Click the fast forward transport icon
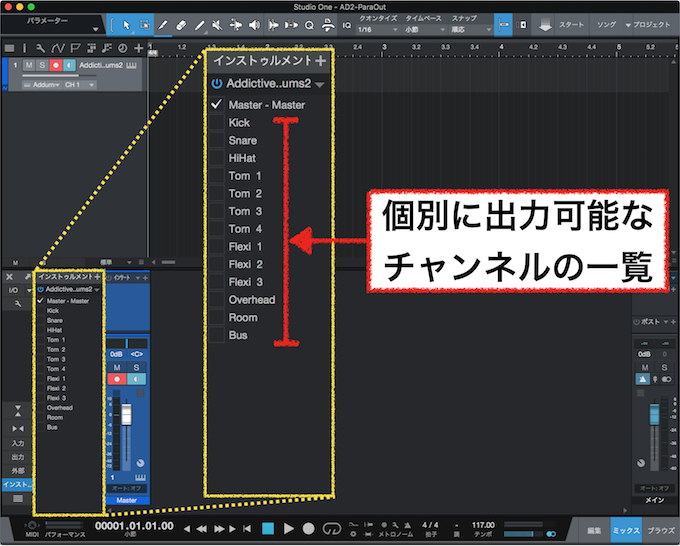The height and width of the screenshot is (546, 680). coord(219,529)
